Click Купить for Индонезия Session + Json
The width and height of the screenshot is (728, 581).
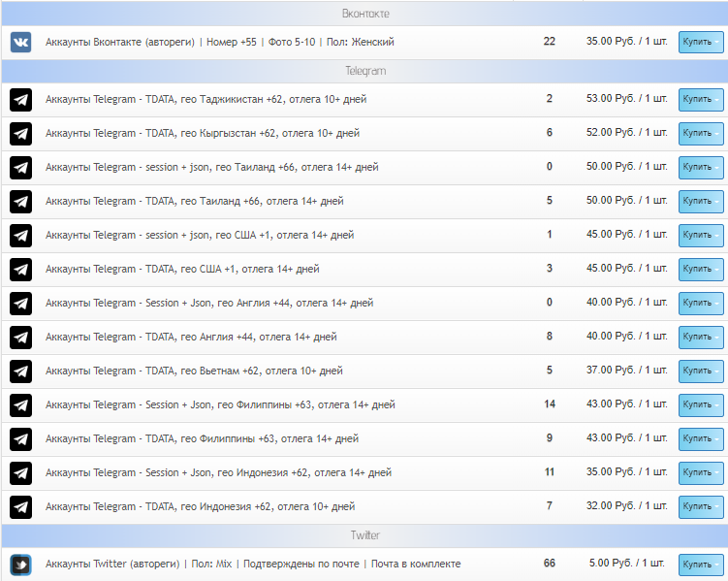click(x=701, y=472)
